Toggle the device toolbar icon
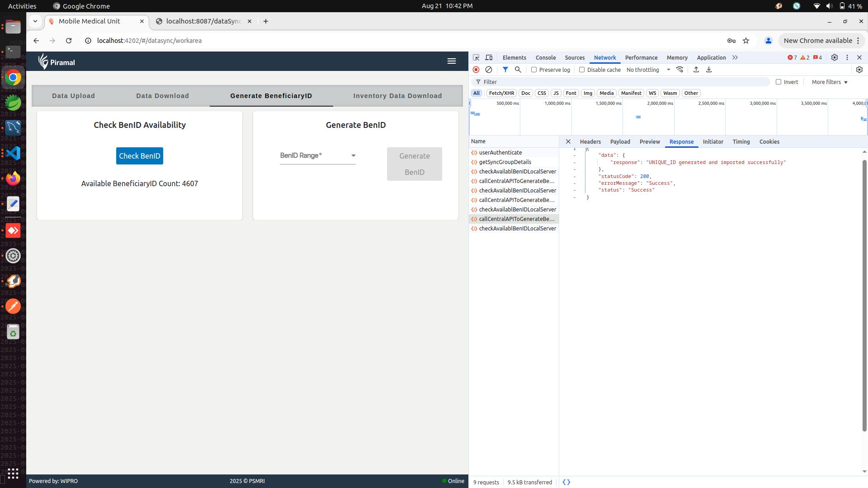 click(489, 57)
